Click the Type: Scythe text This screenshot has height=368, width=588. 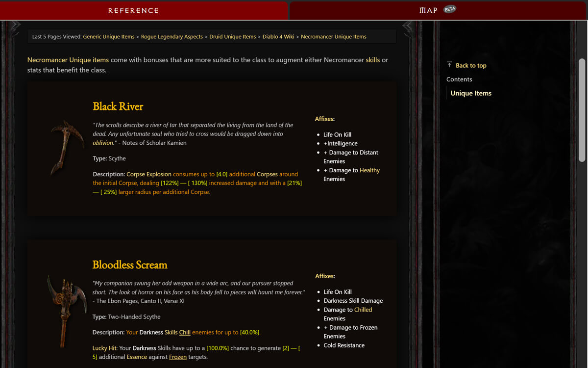point(109,158)
